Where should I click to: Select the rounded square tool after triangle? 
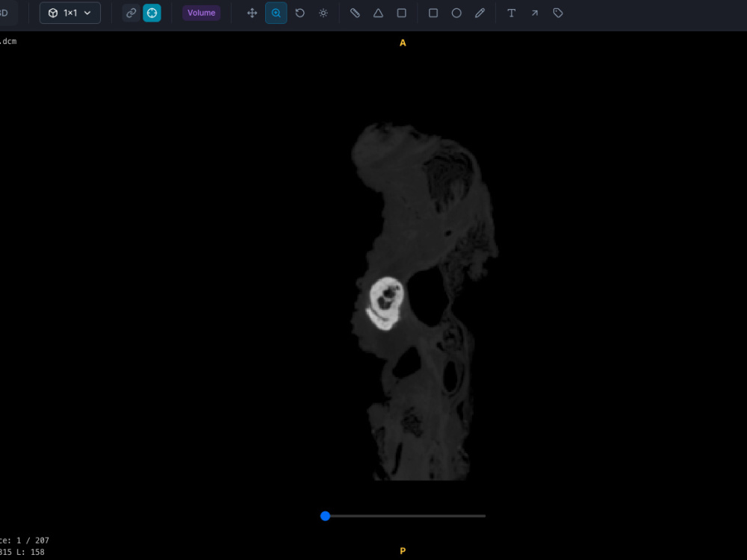402,13
